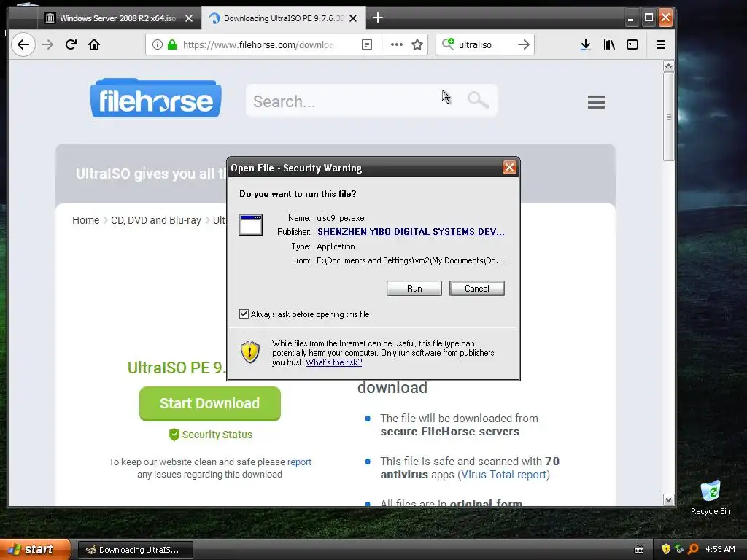Open a new browser tab

[x=378, y=18]
